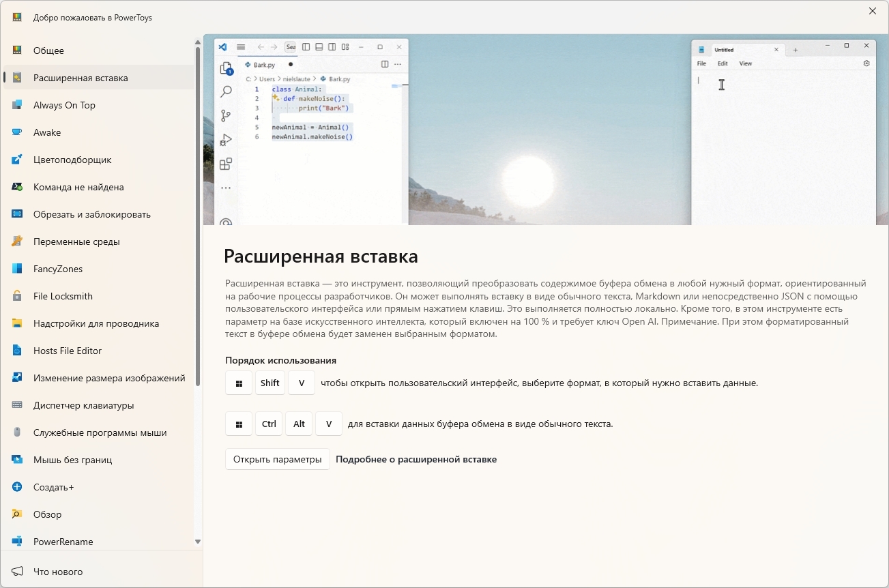Click the Shift key in first shortcut
This screenshot has width=889, height=588.
pyautogui.click(x=270, y=383)
